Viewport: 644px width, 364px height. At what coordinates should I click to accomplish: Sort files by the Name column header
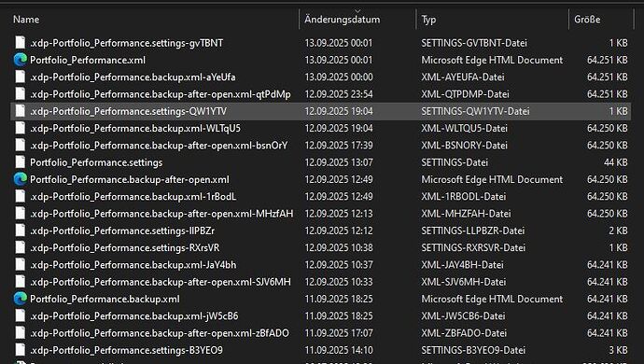(x=26, y=20)
